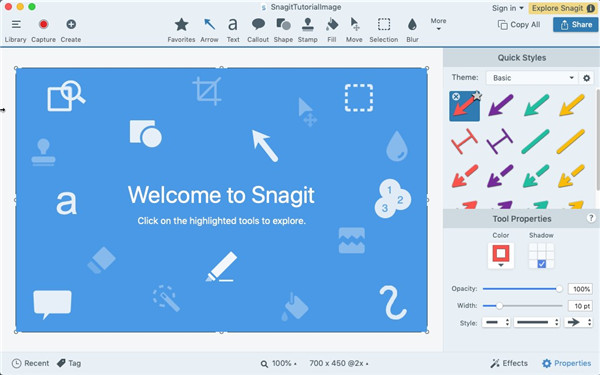Open the line thickness Style dropdown
The width and height of the screenshot is (600, 375).
537,323
